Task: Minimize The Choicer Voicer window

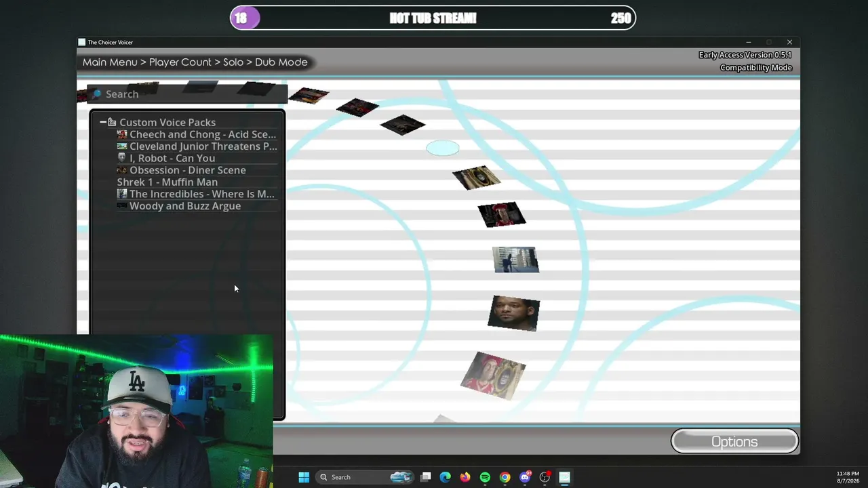Action: 748,42
